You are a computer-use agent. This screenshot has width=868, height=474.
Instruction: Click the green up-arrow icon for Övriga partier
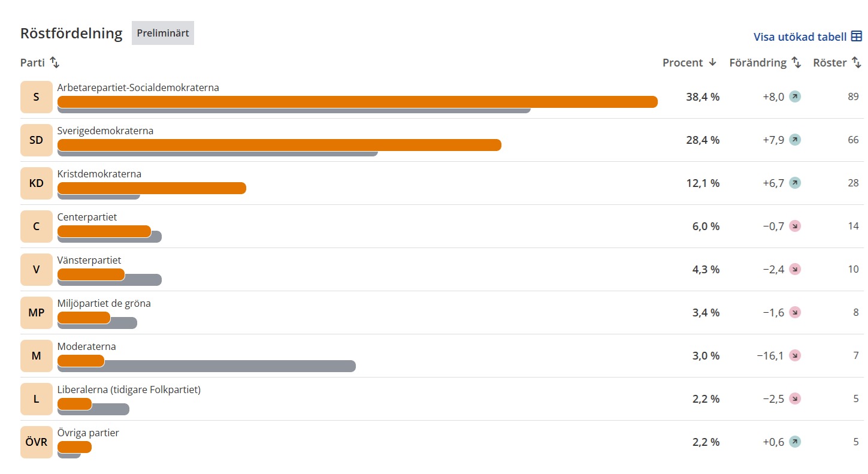coord(795,442)
